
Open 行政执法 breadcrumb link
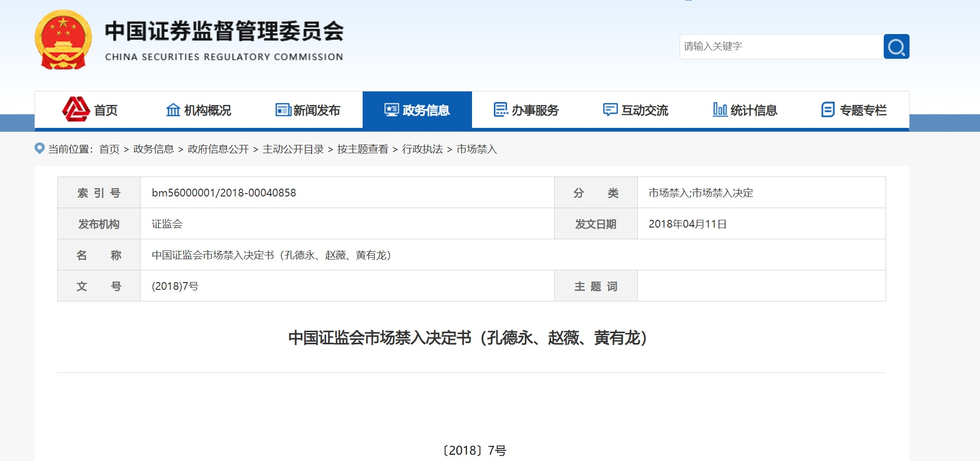(x=422, y=149)
